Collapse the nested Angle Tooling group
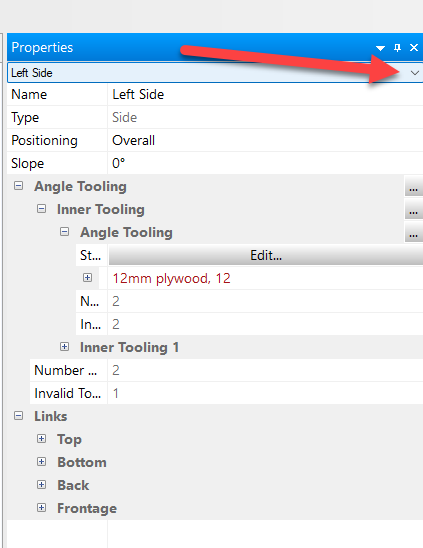 65,232
